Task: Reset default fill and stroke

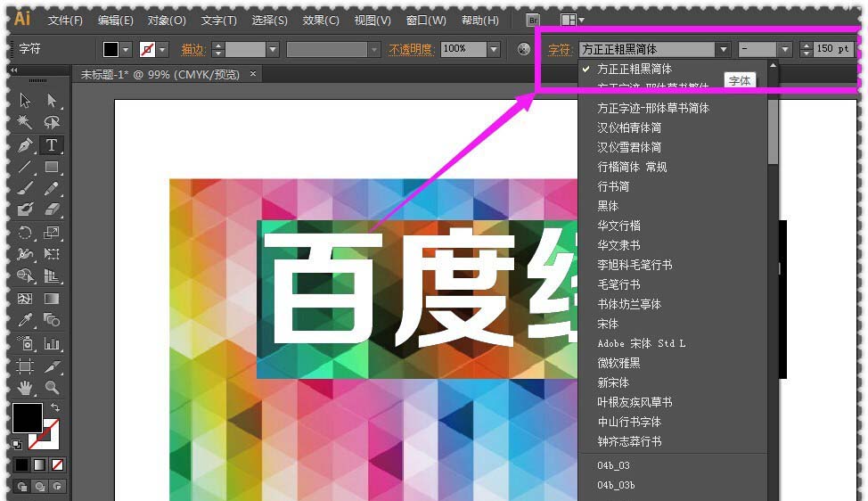Action: click(17, 444)
